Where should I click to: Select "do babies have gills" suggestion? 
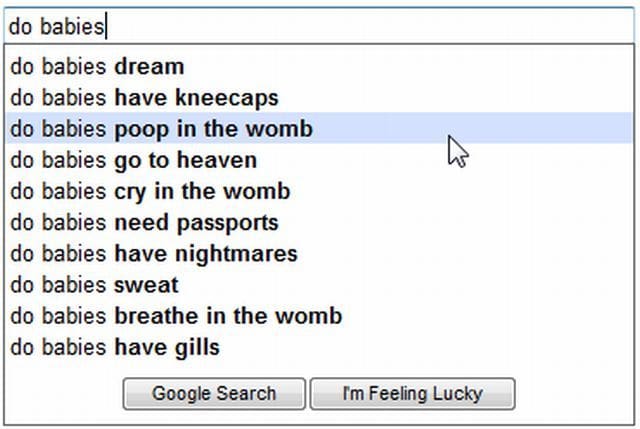[115, 347]
